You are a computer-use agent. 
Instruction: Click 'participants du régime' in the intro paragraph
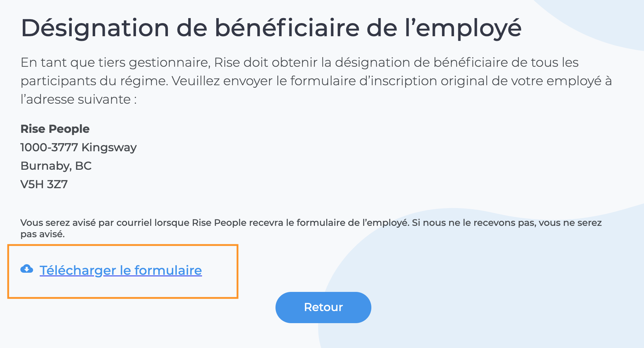click(94, 81)
